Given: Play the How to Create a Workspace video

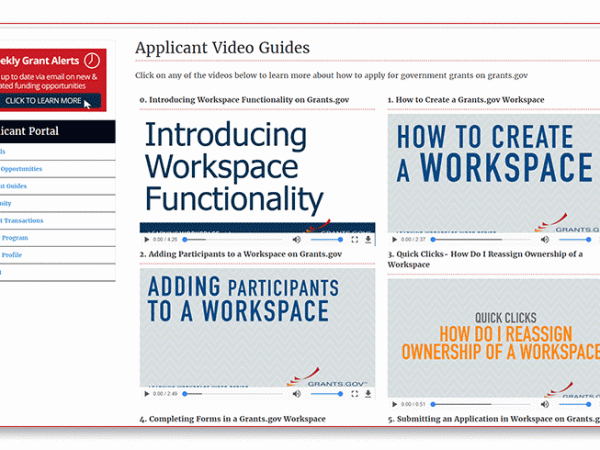Looking at the screenshot, I should point(395,240).
